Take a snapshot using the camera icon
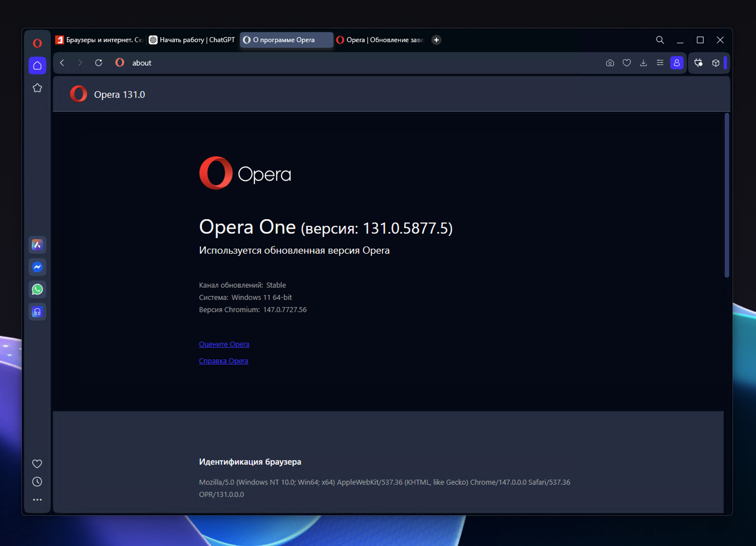This screenshot has width=756, height=546. point(610,63)
